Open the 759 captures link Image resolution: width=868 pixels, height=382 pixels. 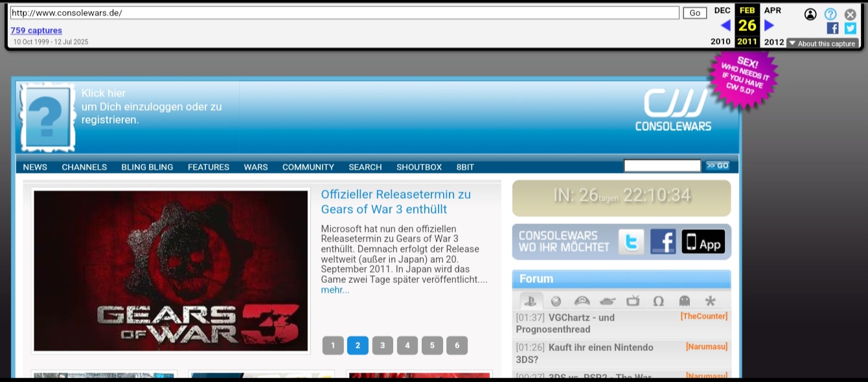tap(36, 30)
